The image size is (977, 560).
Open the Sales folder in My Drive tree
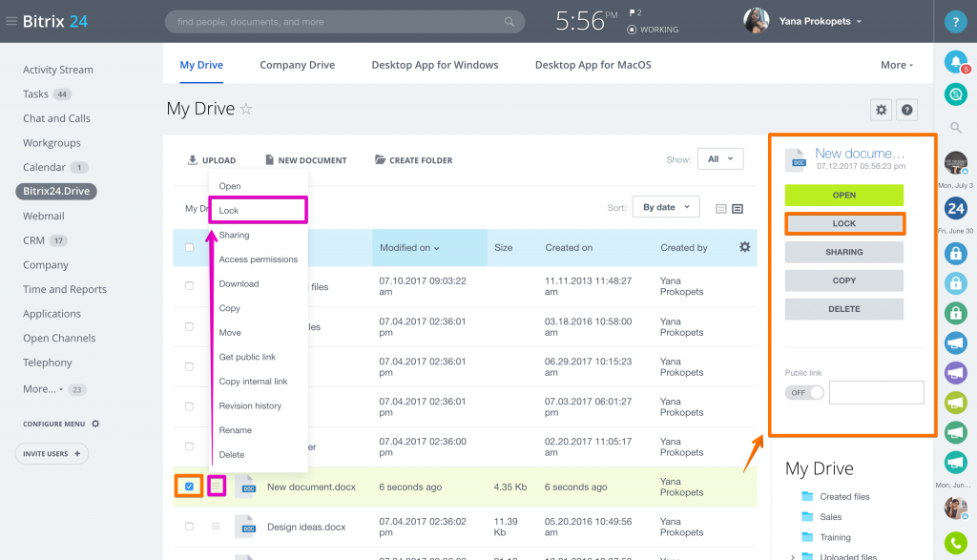coord(830,517)
